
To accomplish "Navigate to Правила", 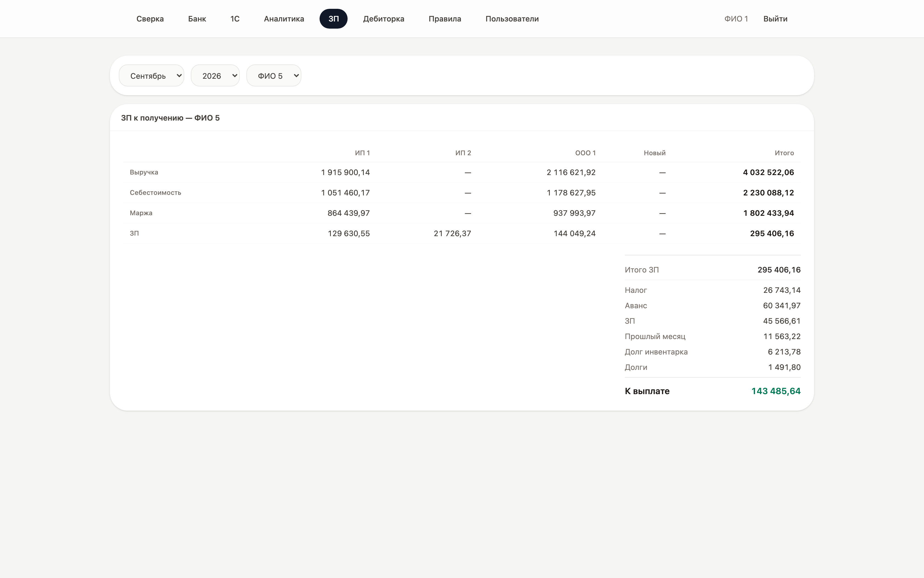I will [445, 19].
